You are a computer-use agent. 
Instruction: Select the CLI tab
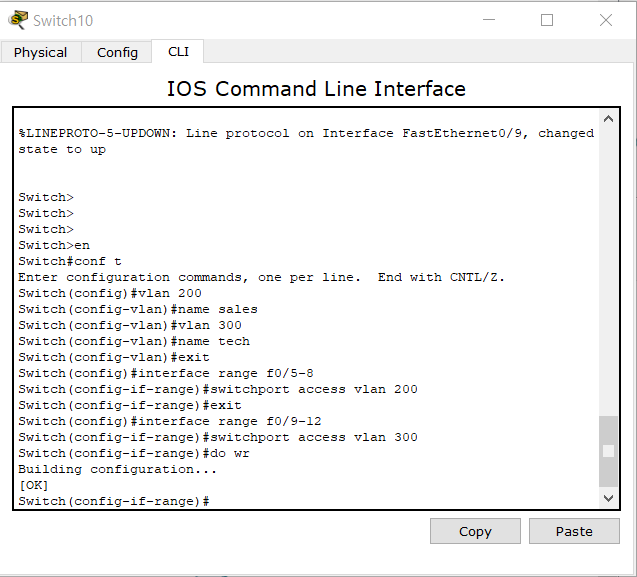point(178,52)
